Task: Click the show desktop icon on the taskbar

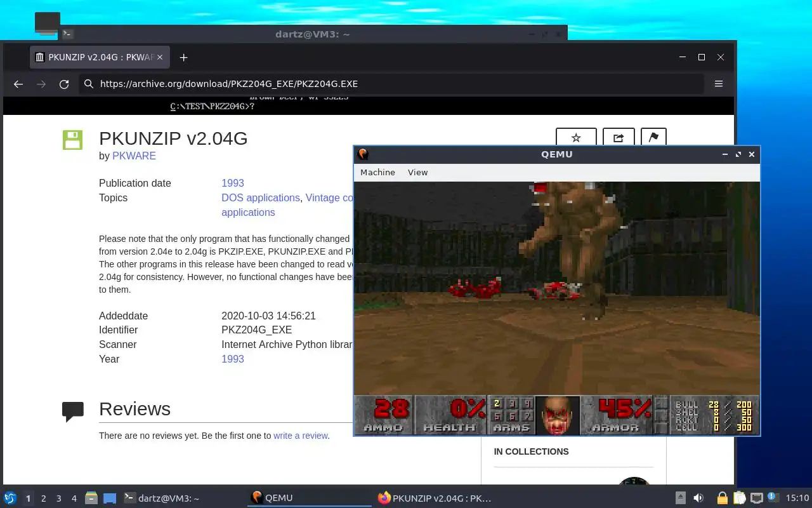Action: coord(110,498)
